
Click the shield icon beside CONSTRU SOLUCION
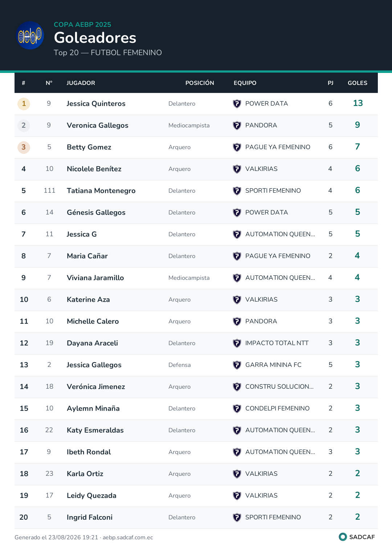click(x=237, y=387)
